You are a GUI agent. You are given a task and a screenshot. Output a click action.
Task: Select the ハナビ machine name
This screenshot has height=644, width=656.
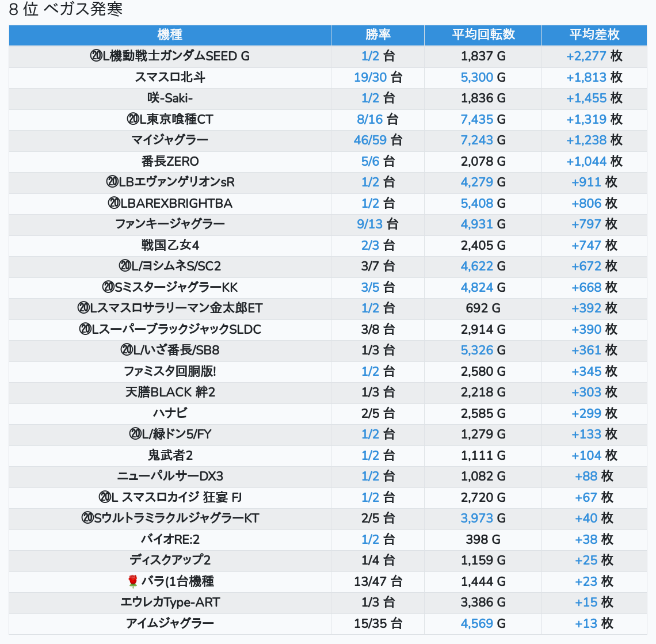coord(170,413)
